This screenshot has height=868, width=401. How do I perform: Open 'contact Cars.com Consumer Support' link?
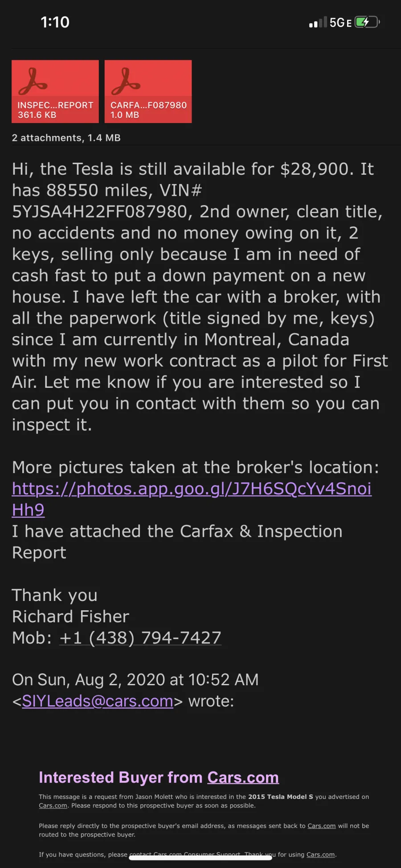185,855
